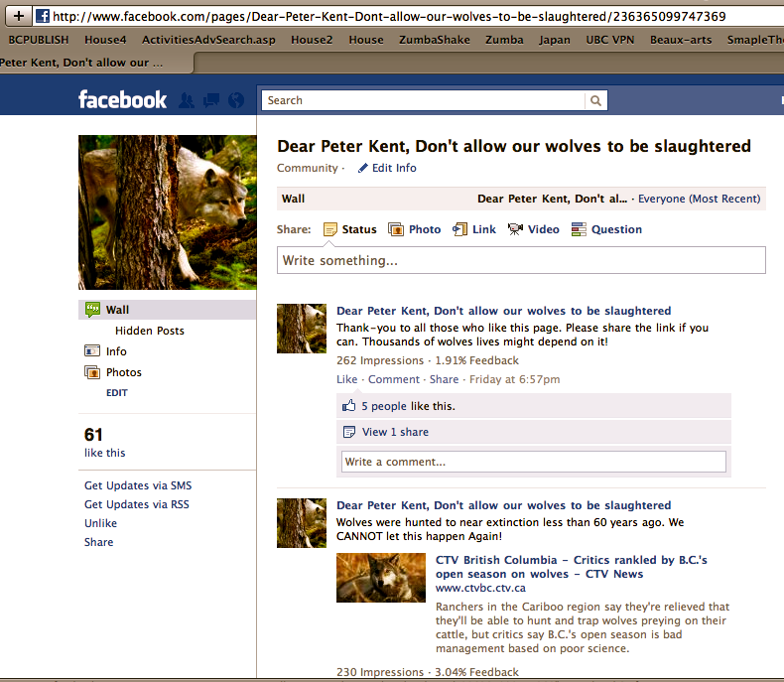Click first post's page name title
The width and height of the screenshot is (784, 682).
pyautogui.click(x=503, y=311)
